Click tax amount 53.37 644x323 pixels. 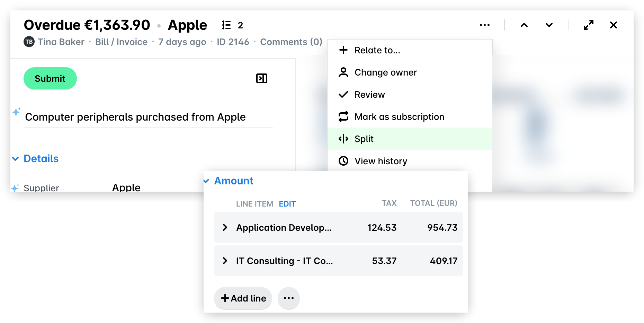384,261
